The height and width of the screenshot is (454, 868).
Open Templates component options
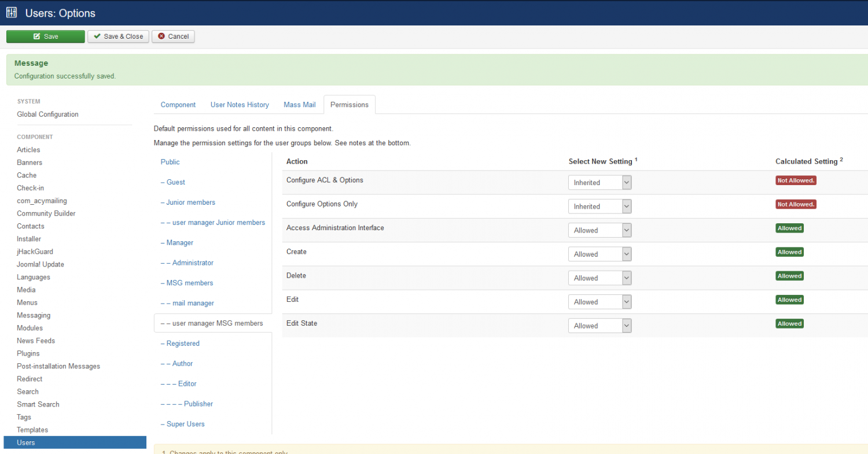point(32,430)
